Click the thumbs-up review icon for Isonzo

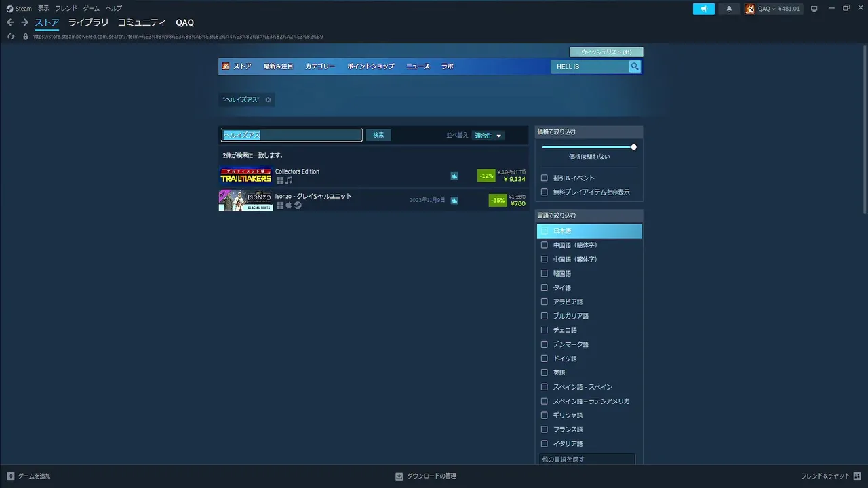tap(454, 200)
